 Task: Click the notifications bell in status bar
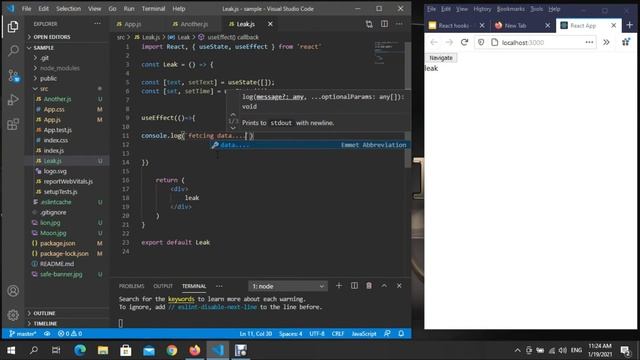point(401,333)
